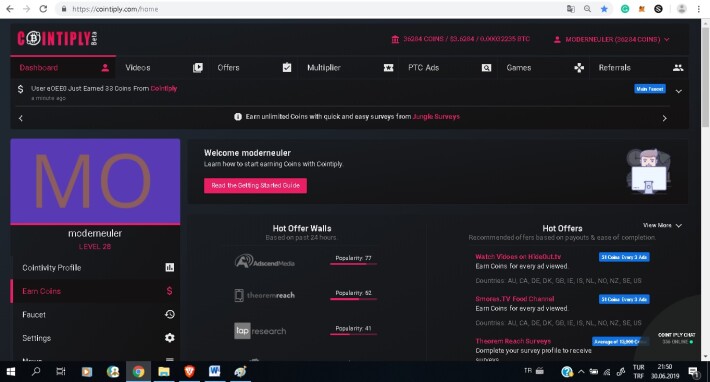Viewport: 710px width, 382px height.
Task: Click the Settings gear icon in sidebar
Action: coord(169,338)
